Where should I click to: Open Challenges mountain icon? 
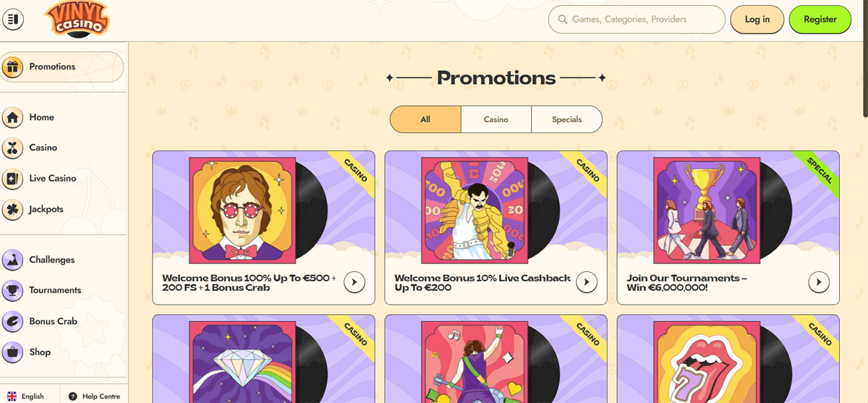click(x=12, y=260)
